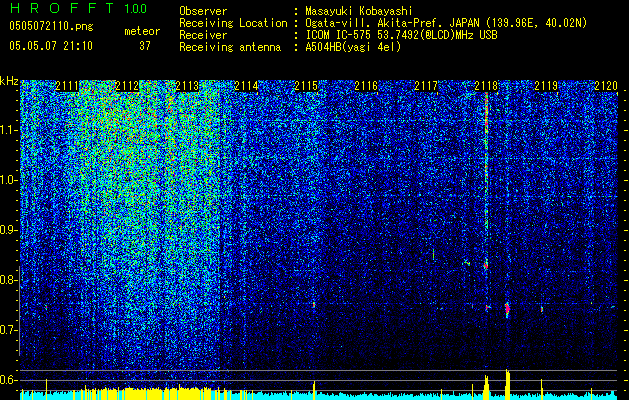Screen dimensions: 629x400
Task: Click the 2114 time marker
Action: (x=246, y=86)
